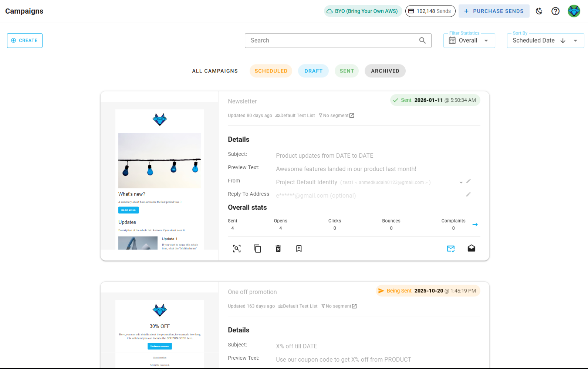588x369 pixels.
Task: Click the open envelope icon in Newsletter
Action: point(472,248)
